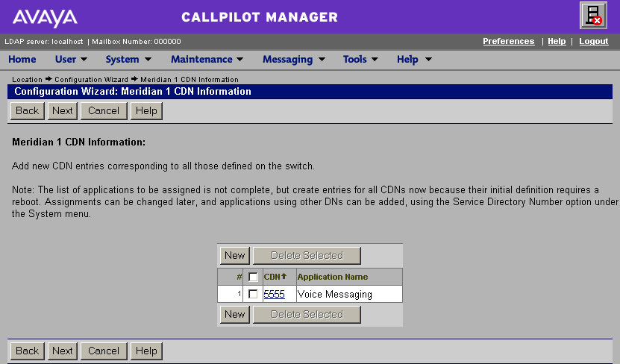620x364 pixels.
Task: Click the New button below the table
Action: click(x=235, y=315)
